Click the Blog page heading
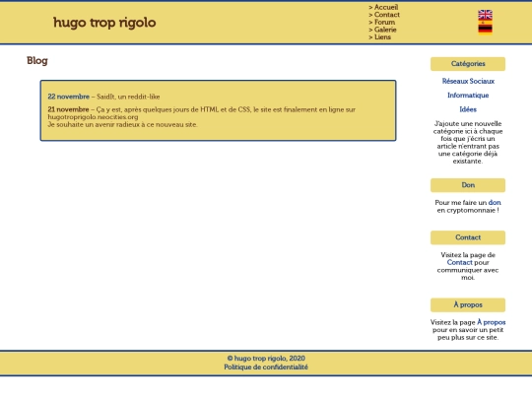Screen dimensions: 532x399 (x=37, y=61)
